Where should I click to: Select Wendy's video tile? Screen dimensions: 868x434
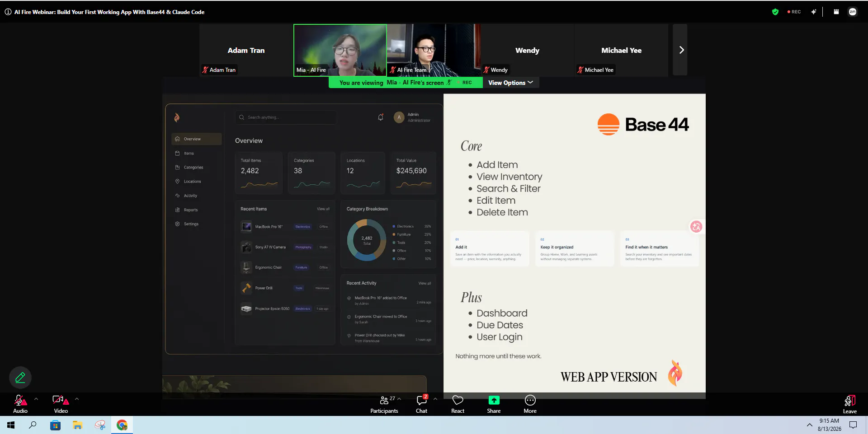[x=528, y=50]
